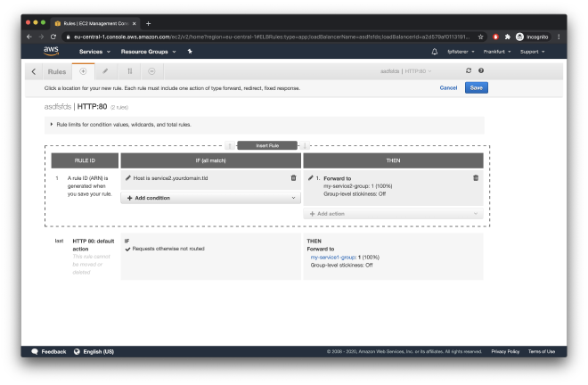Switch to the delete rules minus tab
588x385 pixels.
pos(151,71)
